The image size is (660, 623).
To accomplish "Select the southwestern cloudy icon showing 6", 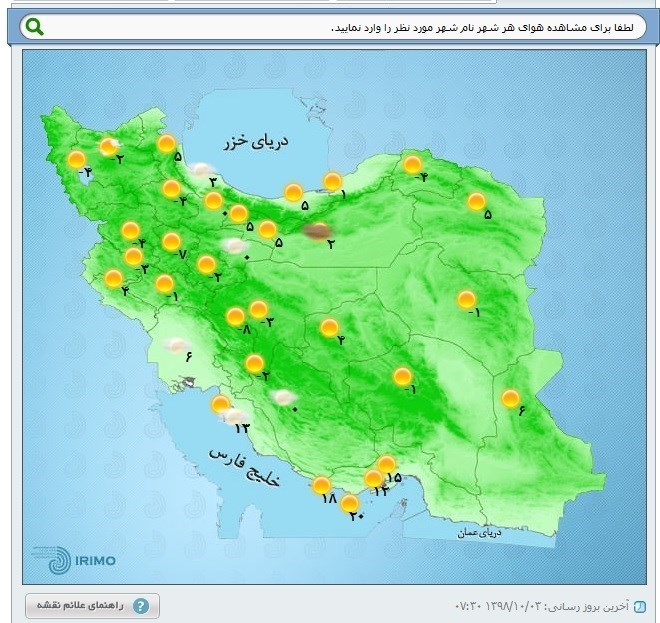I will pos(179,346).
